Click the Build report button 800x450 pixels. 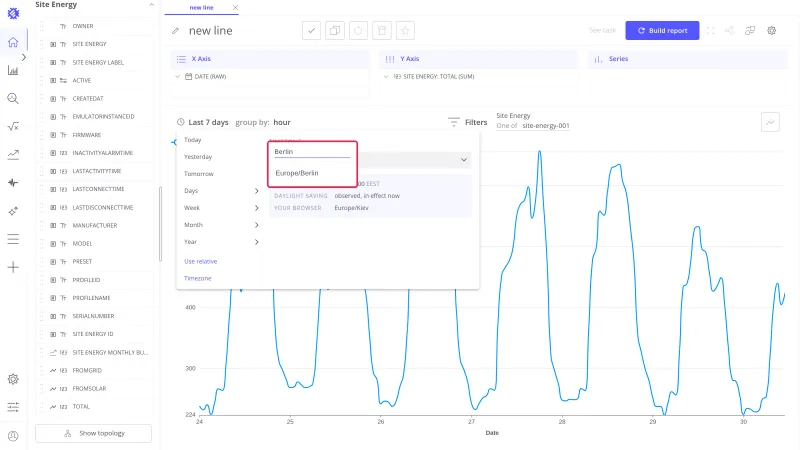click(662, 31)
